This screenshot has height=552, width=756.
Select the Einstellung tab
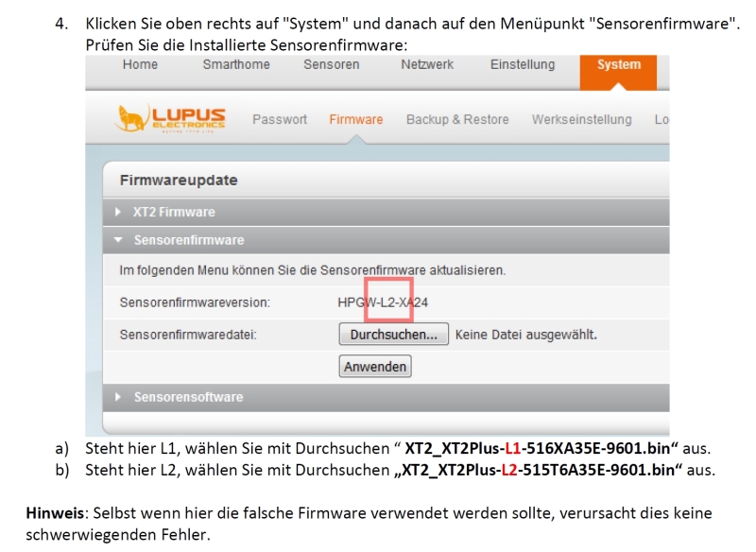tap(523, 65)
